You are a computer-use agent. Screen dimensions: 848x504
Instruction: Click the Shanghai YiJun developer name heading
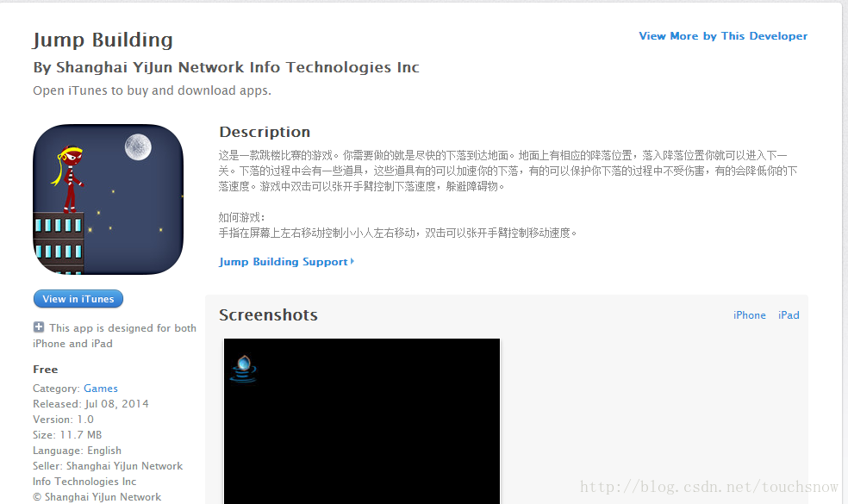(x=226, y=67)
